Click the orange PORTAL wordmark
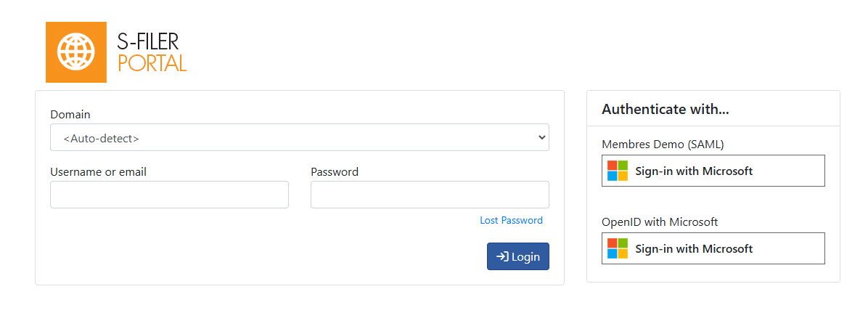 pyautogui.click(x=152, y=62)
